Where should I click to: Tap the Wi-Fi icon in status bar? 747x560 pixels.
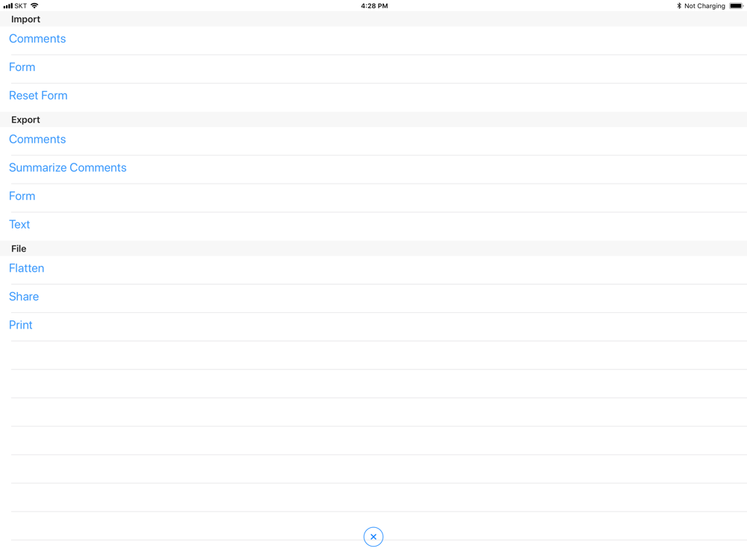[x=34, y=6]
